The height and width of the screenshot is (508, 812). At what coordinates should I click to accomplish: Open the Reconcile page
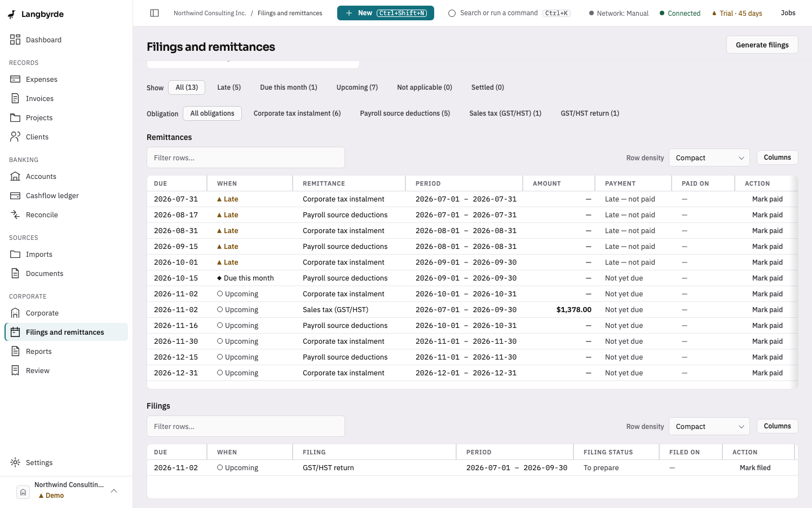[67, 214]
